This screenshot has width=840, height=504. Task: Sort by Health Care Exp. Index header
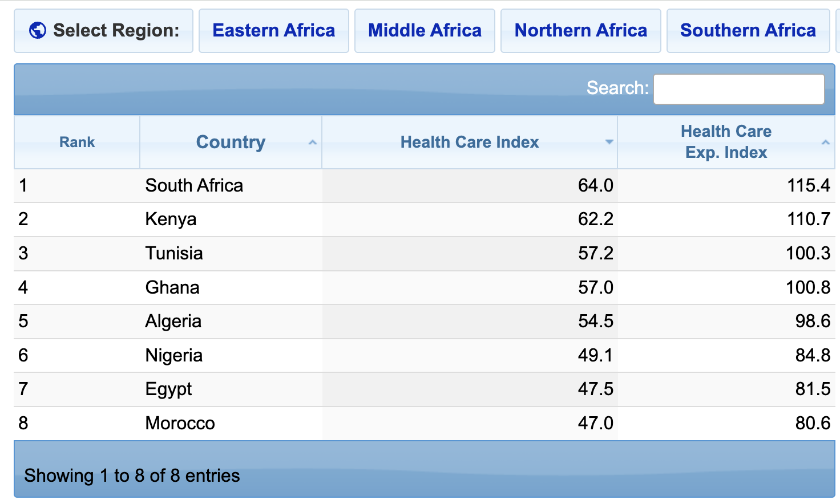pyautogui.click(x=726, y=142)
